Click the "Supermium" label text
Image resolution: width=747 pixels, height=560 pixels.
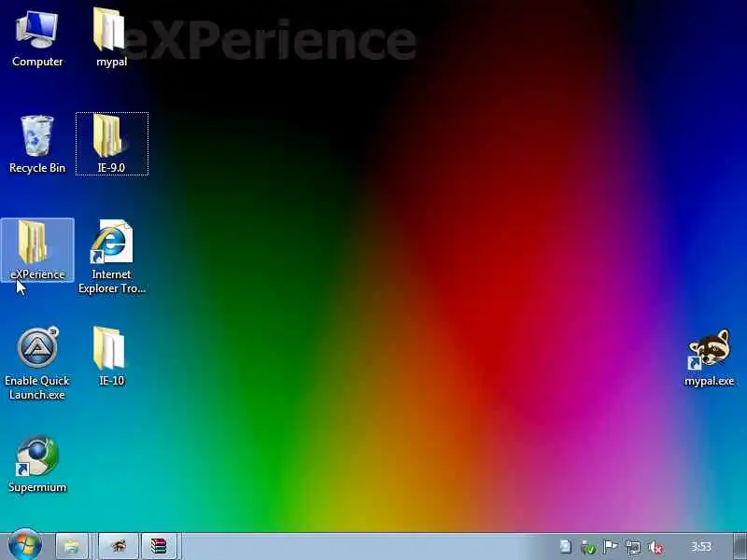[x=37, y=487]
